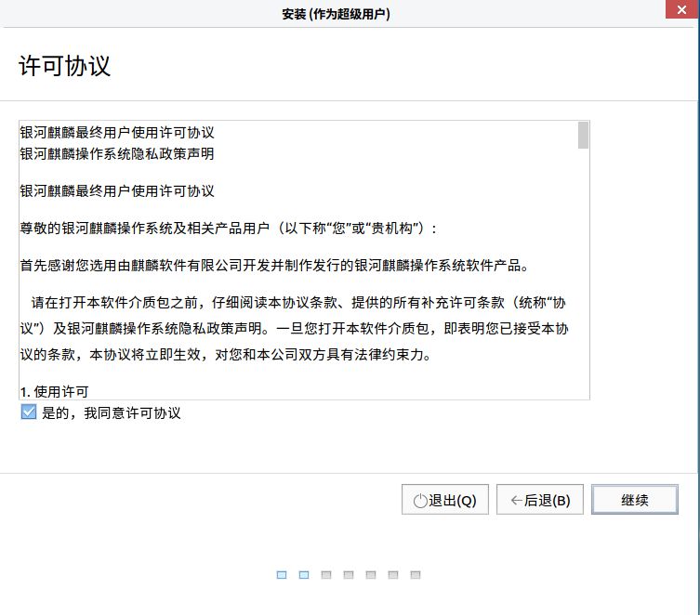Quit installer via the 退出(Q) button
Screen dimensions: 700x615
(x=445, y=500)
